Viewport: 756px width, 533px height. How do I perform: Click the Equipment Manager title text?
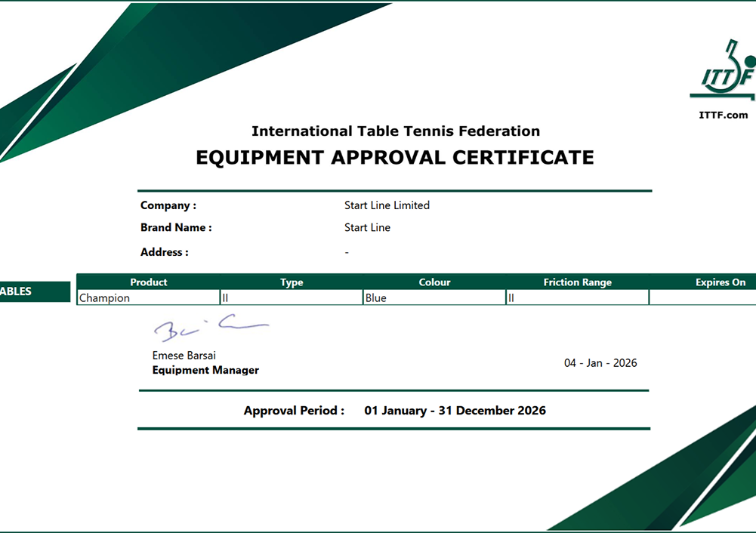[x=205, y=370]
